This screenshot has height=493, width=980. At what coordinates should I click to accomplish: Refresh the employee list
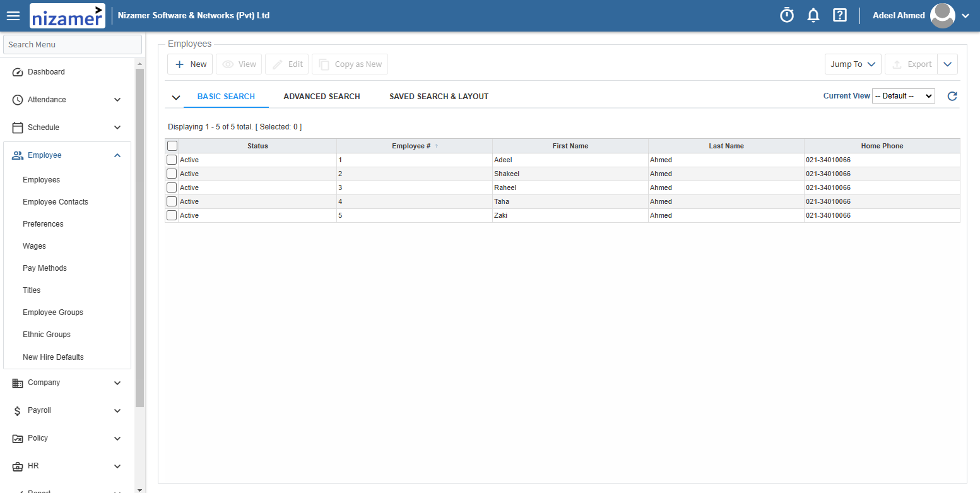tap(953, 96)
